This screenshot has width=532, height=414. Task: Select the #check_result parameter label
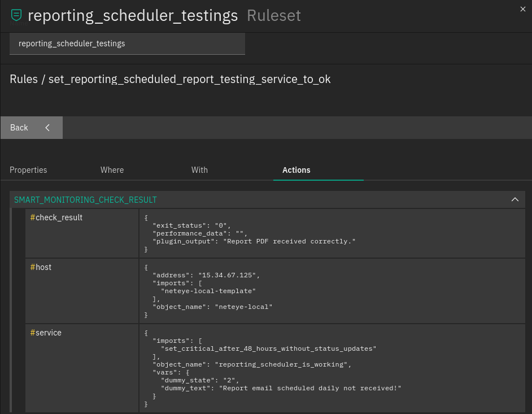(x=56, y=217)
